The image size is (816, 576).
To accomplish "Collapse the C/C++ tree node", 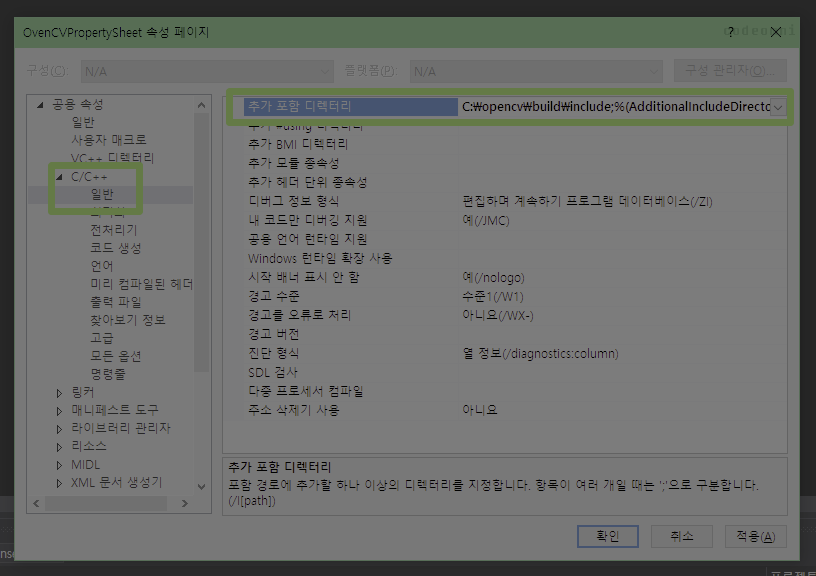I will (59, 177).
